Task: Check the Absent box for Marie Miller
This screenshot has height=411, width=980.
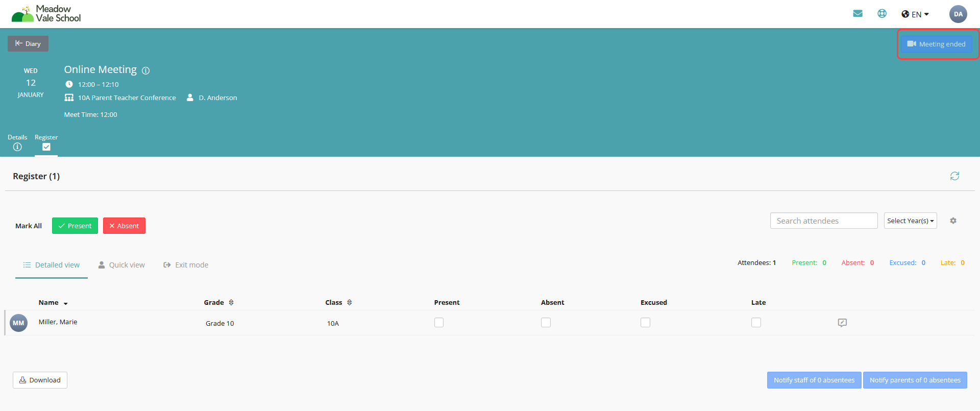Action: point(546,323)
